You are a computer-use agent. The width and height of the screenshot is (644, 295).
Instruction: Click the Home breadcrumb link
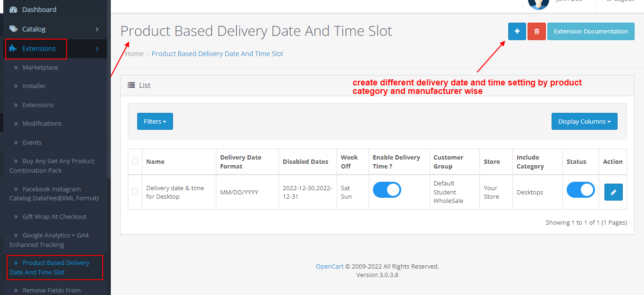134,53
